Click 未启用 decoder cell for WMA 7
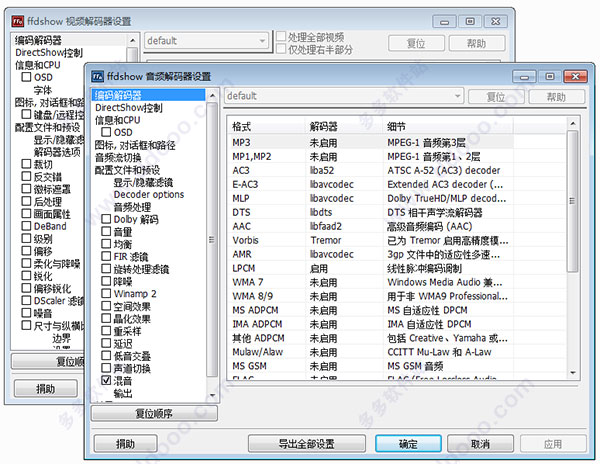 point(323,282)
